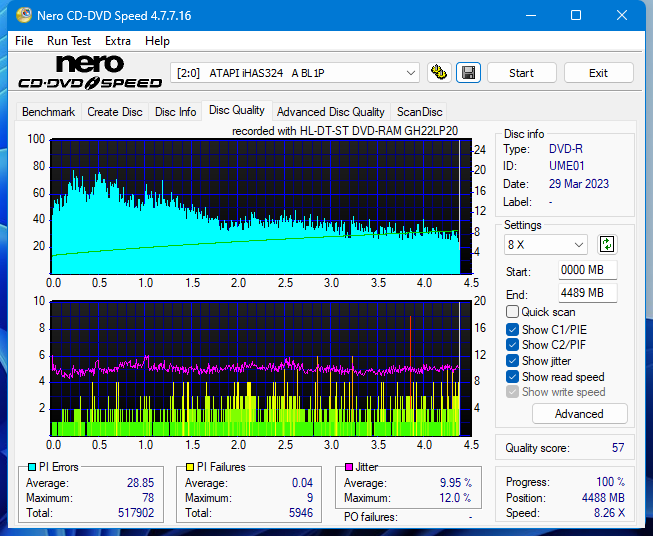653x536 pixels.
Task: Click the save floppy disk icon
Action: click(x=469, y=73)
